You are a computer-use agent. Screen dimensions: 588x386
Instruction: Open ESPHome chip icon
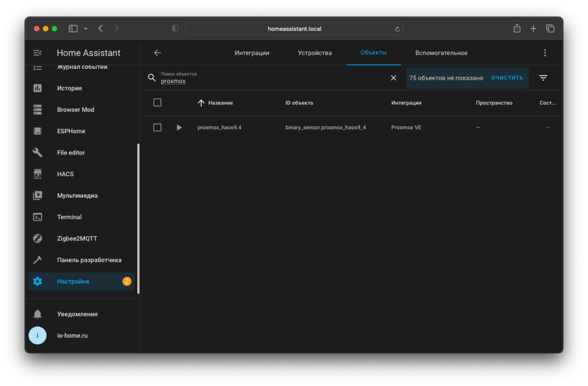37,131
